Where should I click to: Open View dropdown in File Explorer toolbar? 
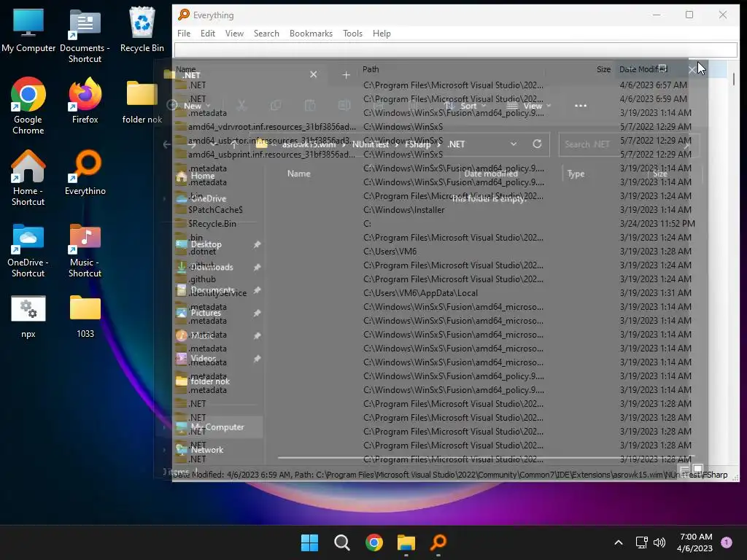pyautogui.click(x=528, y=106)
